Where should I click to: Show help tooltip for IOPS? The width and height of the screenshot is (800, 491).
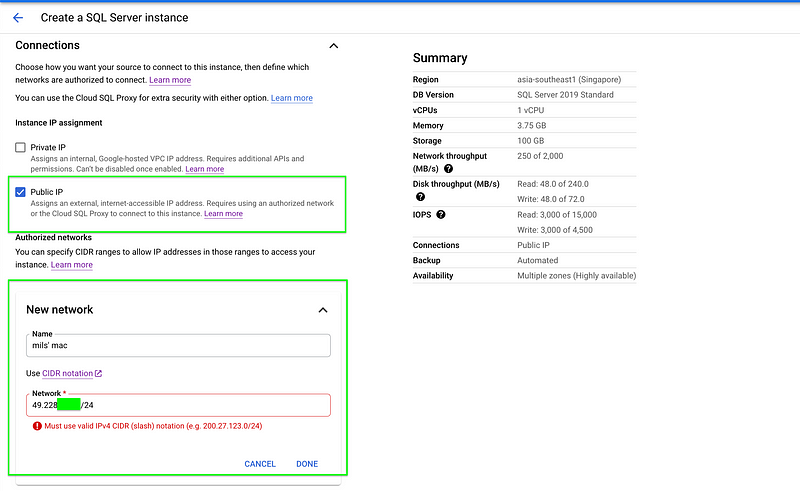point(441,215)
